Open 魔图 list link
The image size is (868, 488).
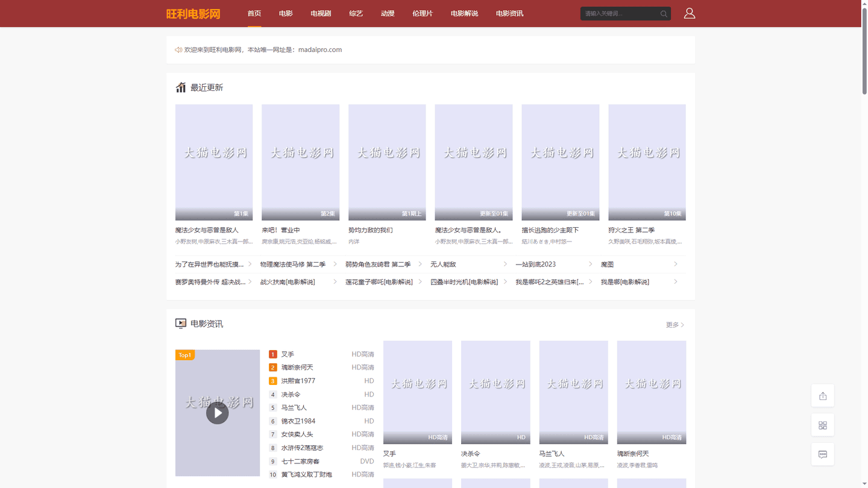click(x=607, y=264)
